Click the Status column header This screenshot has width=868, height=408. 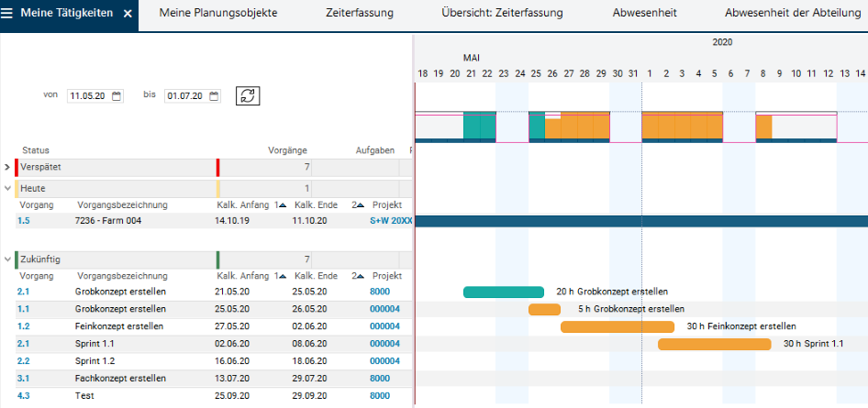(36, 149)
